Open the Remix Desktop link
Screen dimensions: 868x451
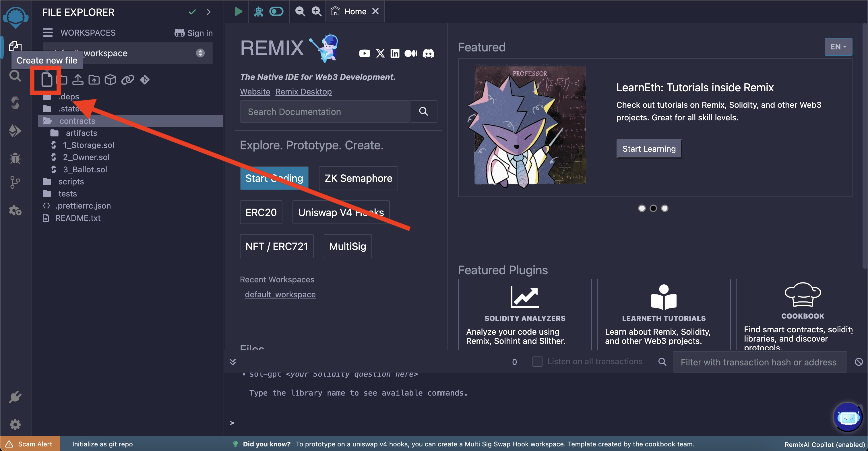303,91
